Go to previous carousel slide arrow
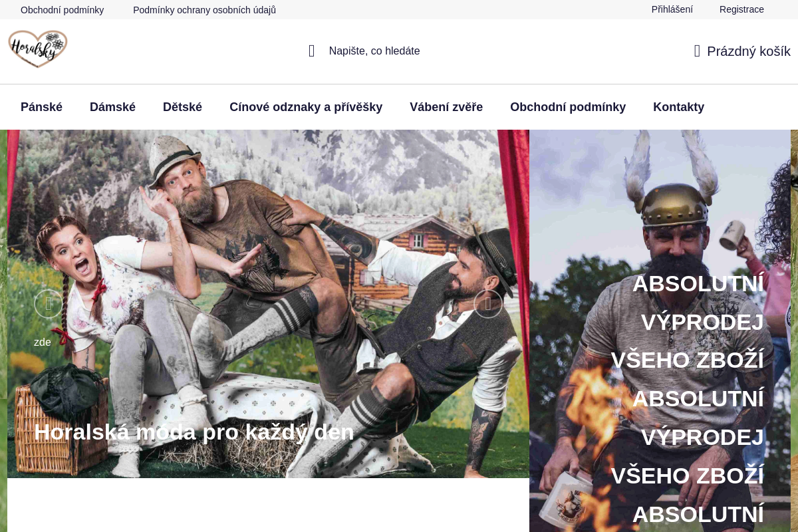 coord(49,304)
